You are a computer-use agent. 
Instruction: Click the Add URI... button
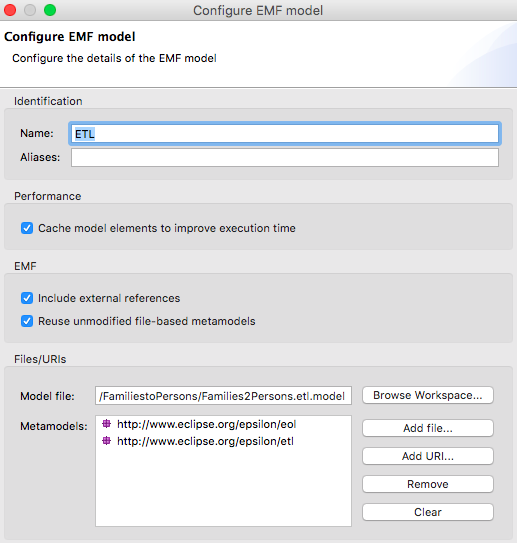[x=428, y=456]
